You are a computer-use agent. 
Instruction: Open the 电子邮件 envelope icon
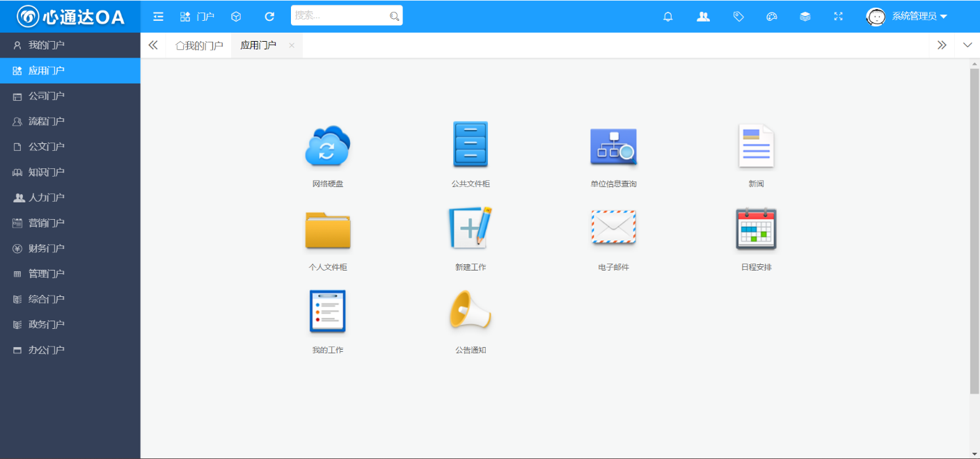point(613,227)
